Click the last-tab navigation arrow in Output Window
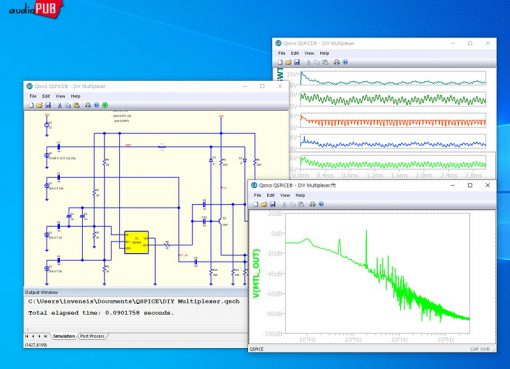The width and height of the screenshot is (510, 369). 46,336
